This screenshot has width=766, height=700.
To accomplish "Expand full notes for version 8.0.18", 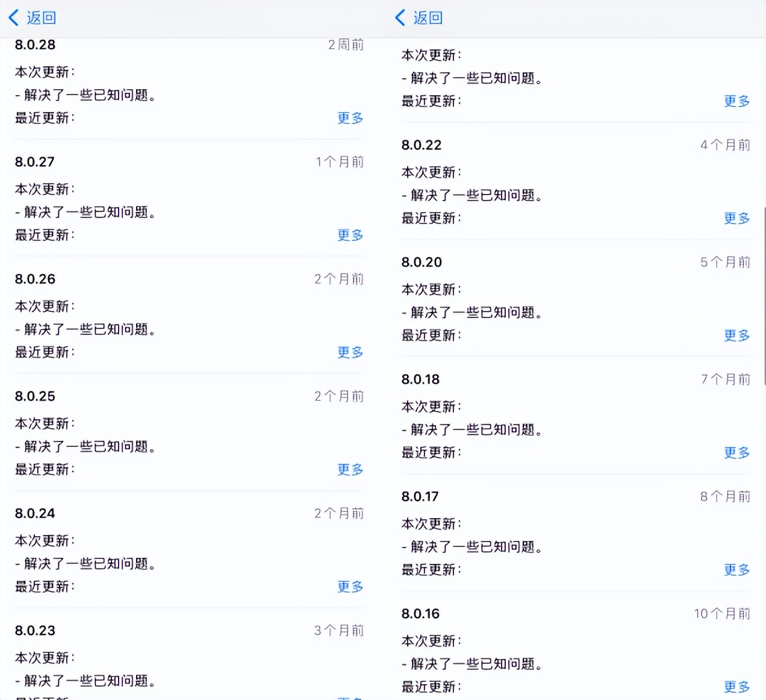I will pyautogui.click(x=736, y=452).
